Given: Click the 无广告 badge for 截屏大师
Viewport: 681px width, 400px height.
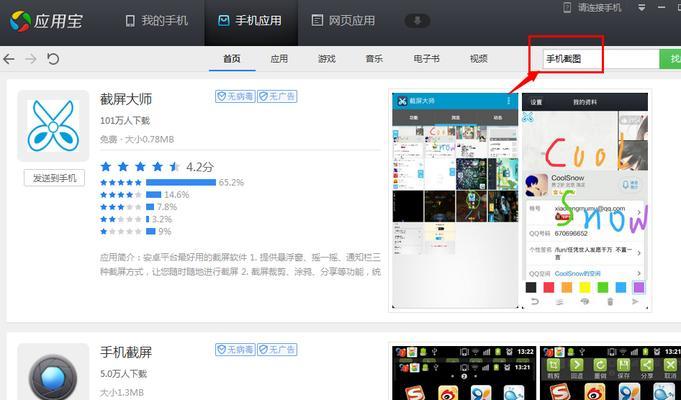Looking at the screenshot, I should [277, 96].
